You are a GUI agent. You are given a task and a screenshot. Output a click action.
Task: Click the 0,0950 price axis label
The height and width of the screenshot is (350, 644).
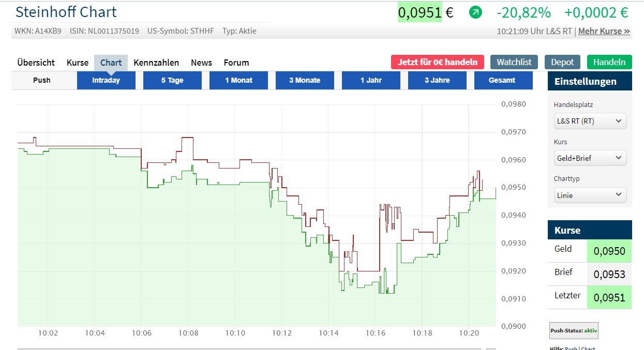pos(514,187)
